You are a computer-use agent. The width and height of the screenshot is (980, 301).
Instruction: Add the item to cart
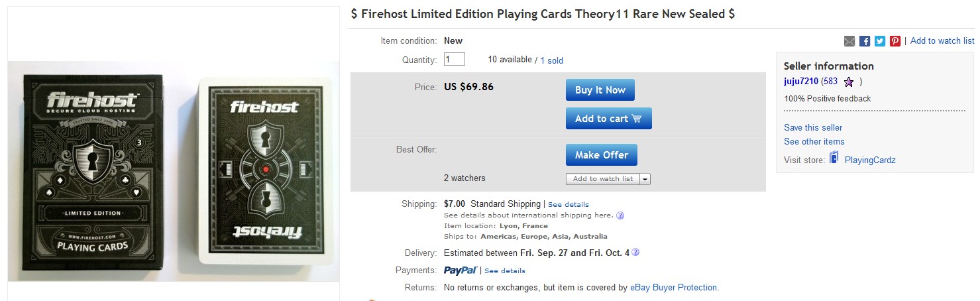608,119
